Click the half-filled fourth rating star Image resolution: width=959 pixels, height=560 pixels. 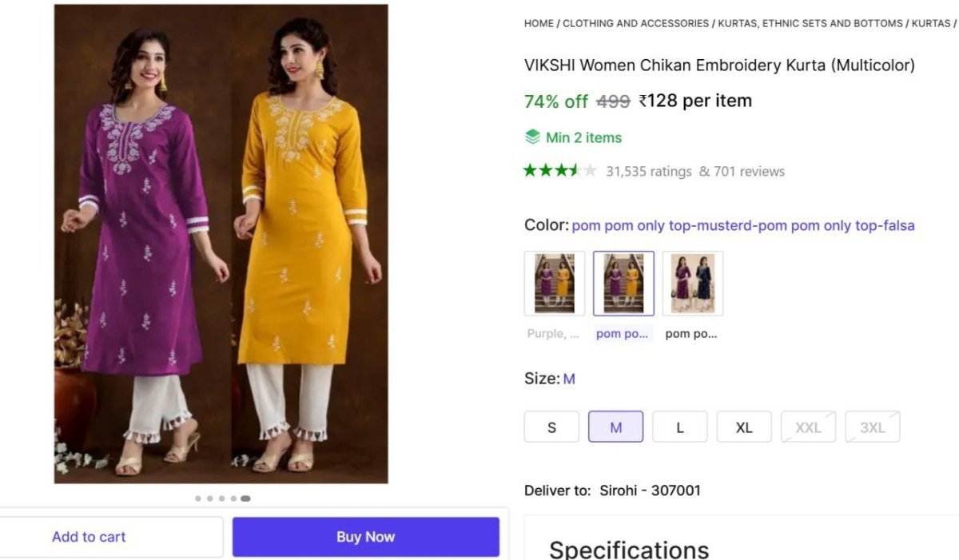coord(574,170)
